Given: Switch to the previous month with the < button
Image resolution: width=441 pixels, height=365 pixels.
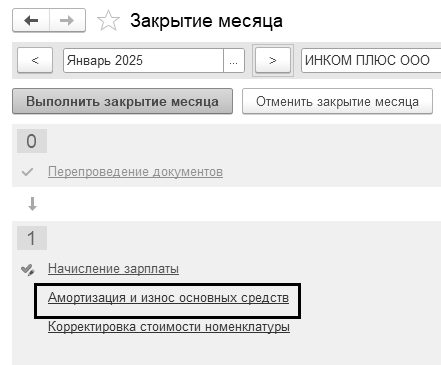Looking at the screenshot, I should 35,60.
